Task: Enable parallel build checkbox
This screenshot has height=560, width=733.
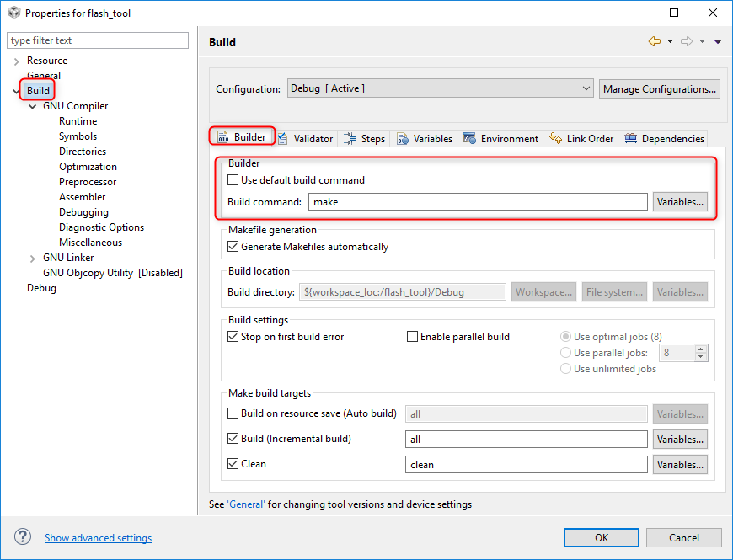Action: click(x=413, y=337)
